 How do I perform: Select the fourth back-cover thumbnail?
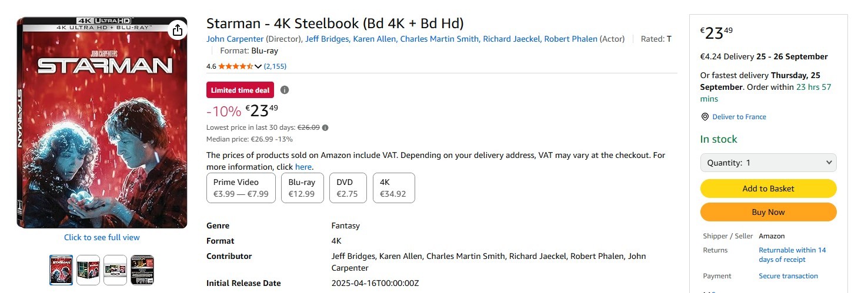(x=142, y=270)
